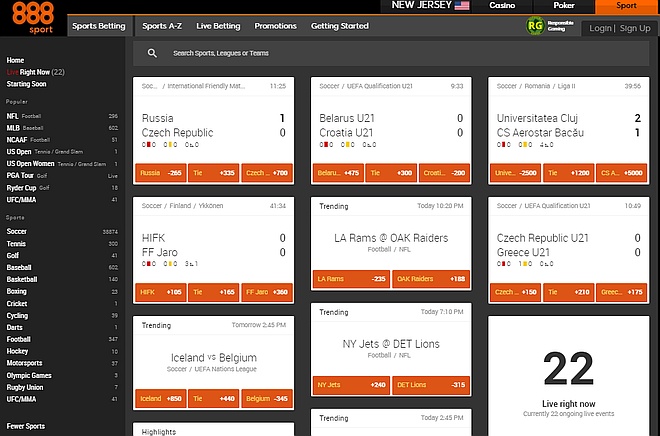Open Hockey in the Sports list
The image size is (660, 436).
pyautogui.click(x=62, y=351)
